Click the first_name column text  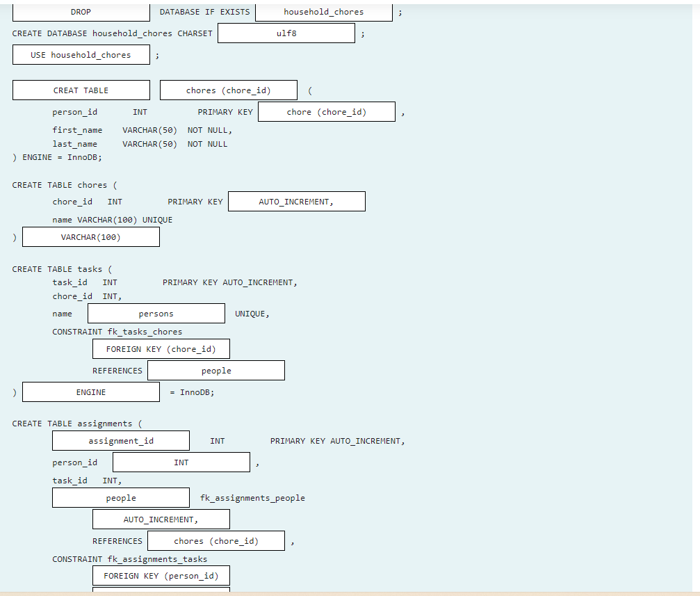click(x=77, y=130)
